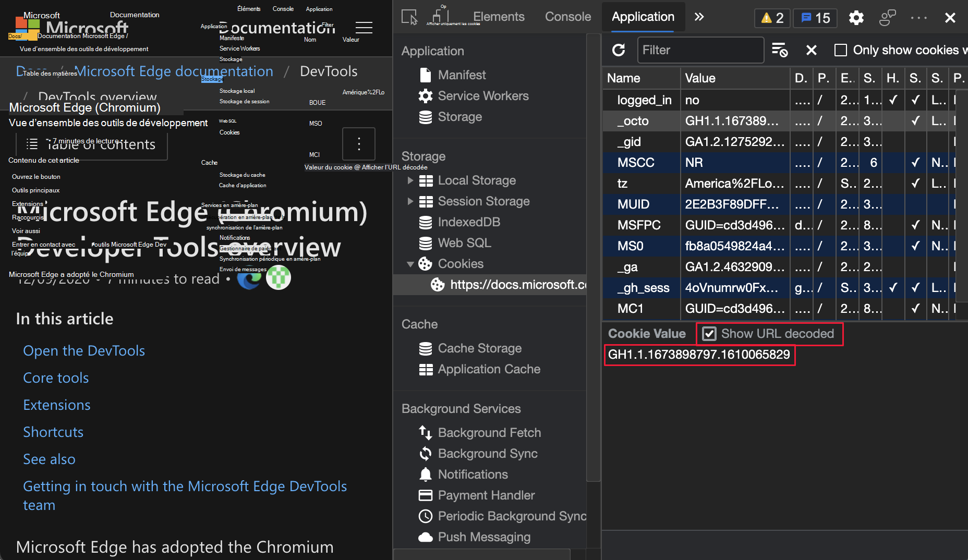Open Background Fetch service

[x=489, y=433]
